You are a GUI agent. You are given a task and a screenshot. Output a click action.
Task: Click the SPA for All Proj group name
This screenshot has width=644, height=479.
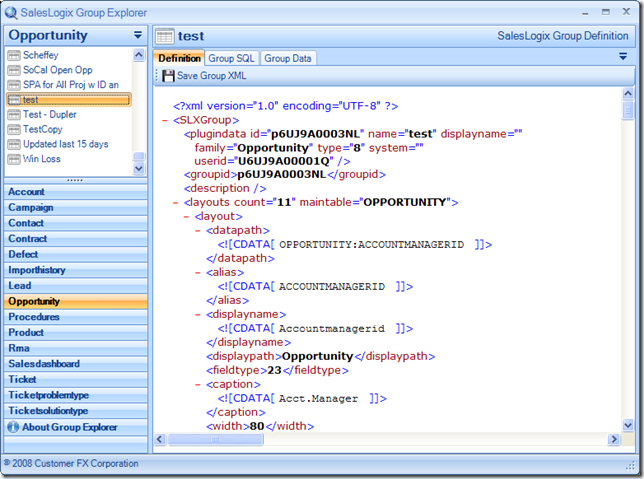point(71,85)
